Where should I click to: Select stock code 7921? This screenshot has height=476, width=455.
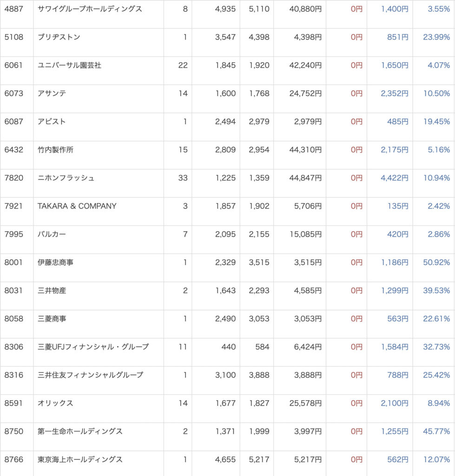(13, 206)
